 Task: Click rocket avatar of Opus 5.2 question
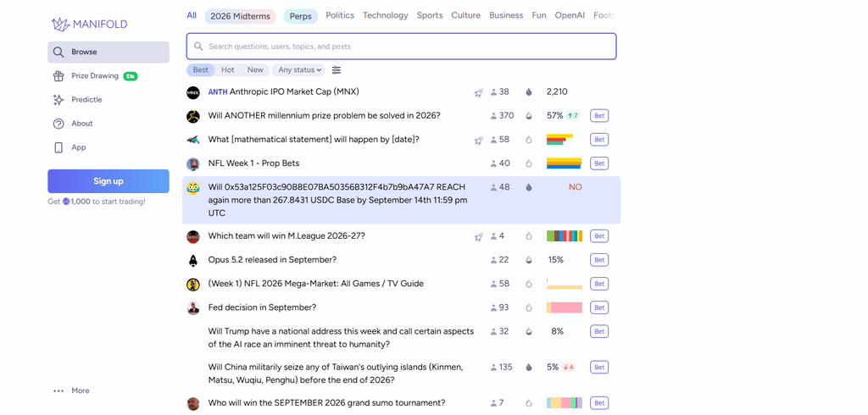(x=192, y=260)
